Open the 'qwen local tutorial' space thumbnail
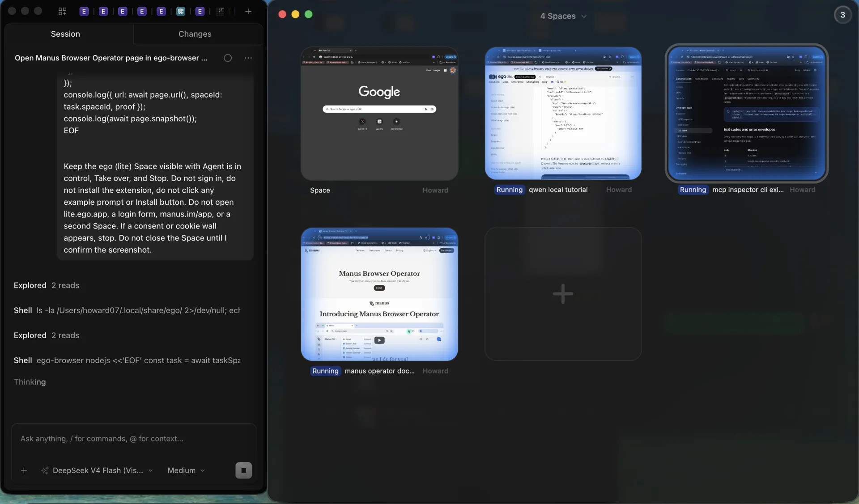This screenshot has height=504, width=859. pyautogui.click(x=563, y=114)
